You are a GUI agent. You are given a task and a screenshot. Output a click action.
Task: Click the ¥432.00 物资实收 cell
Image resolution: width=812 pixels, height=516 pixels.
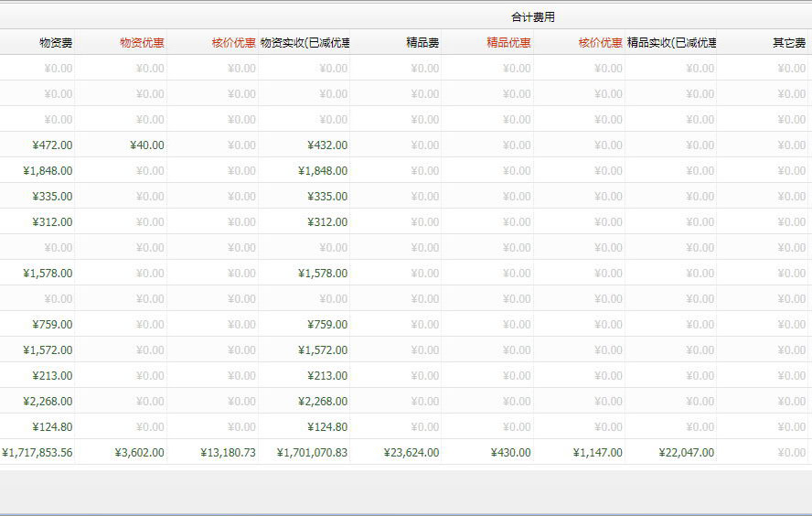(x=326, y=145)
